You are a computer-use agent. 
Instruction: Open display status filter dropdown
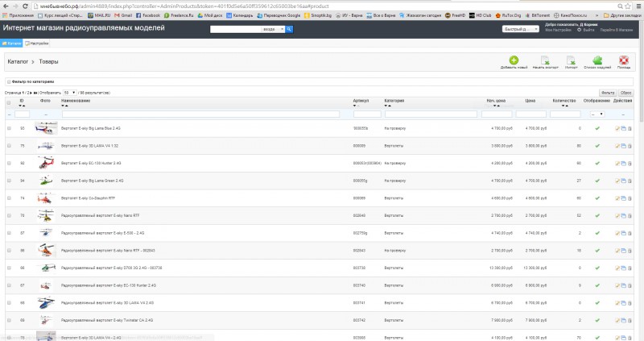(x=597, y=114)
